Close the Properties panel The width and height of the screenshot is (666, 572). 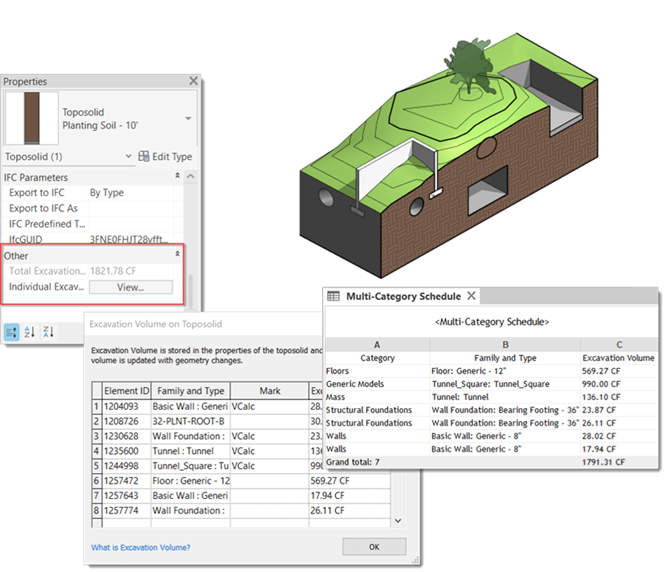pos(193,81)
